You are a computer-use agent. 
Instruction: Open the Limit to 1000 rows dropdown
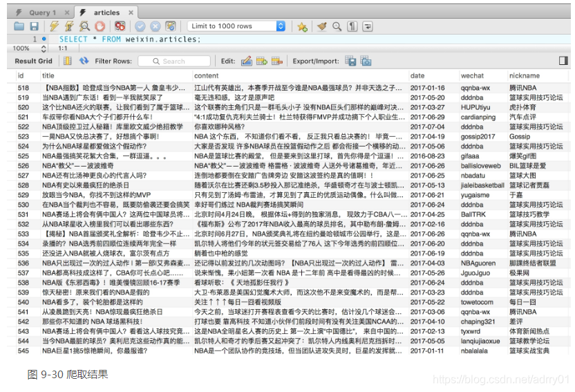click(x=236, y=26)
